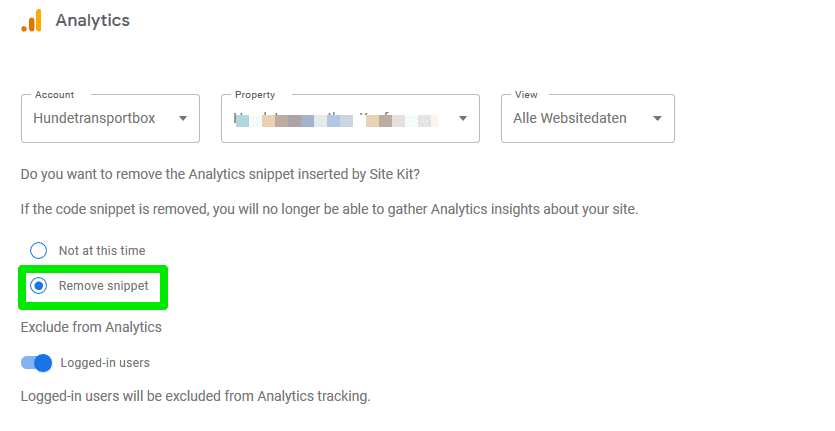The width and height of the screenshot is (835, 431).
Task: Click the 'Logged-in users will be excluded' notice
Action: (195, 396)
